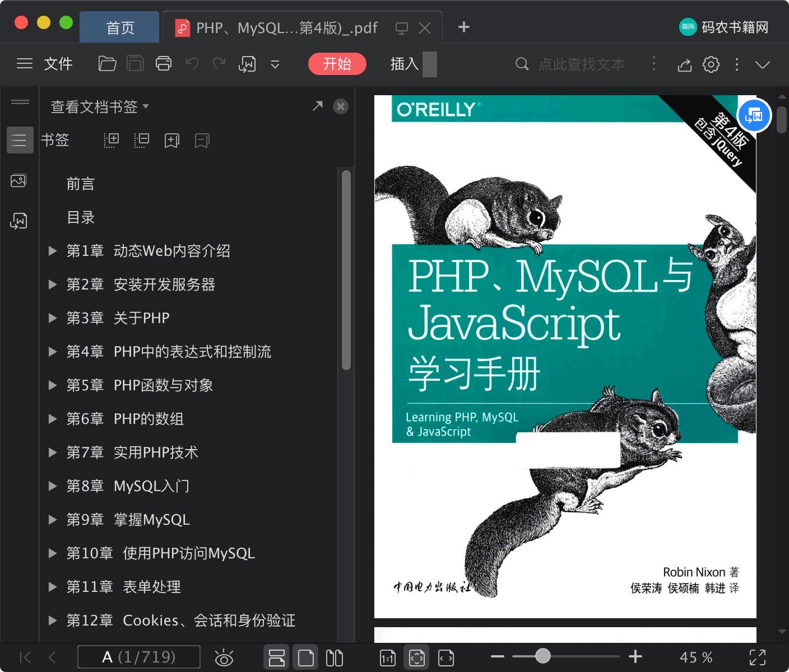Open the quick access toolbar dropdown arrow
Viewport: 789px width, 672px height.
tap(275, 64)
